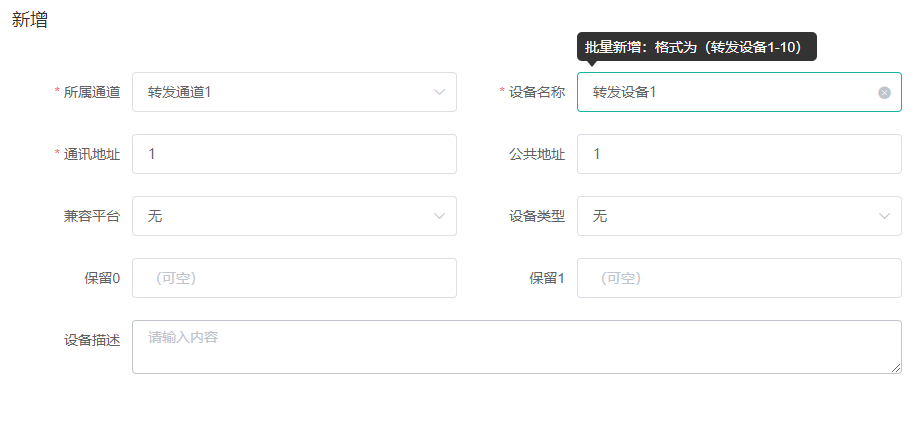Click the chevron arrow in 所属通道 select
Viewport: 917px width, 424px height.
pyautogui.click(x=439, y=92)
